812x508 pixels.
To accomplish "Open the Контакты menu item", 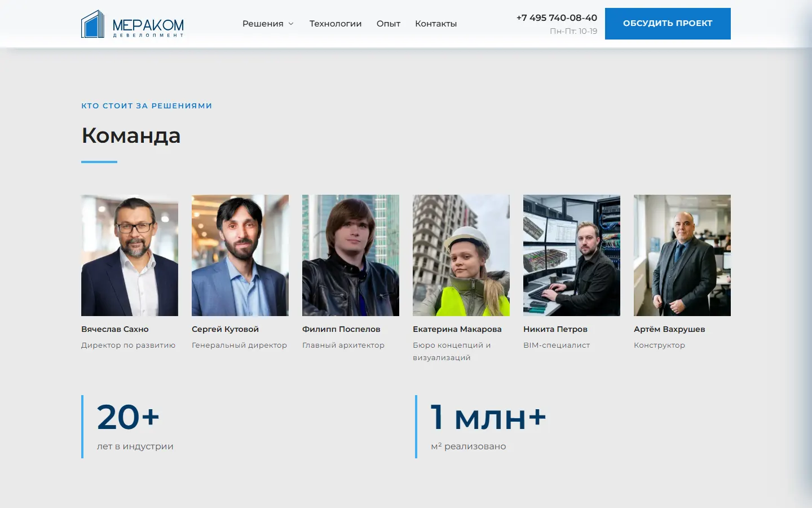I will (436, 24).
